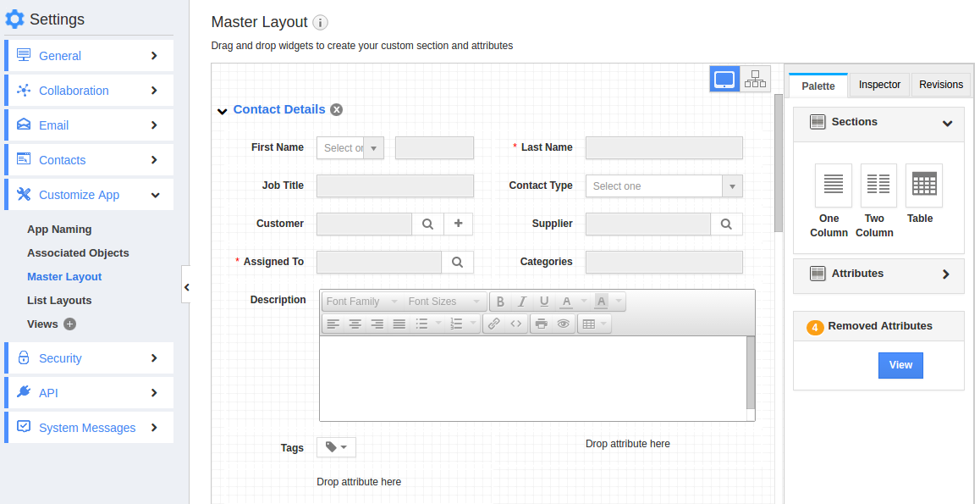This screenshot has height=504, width=980.
Task: Click the Customer search magnifier icon
Action: pos(427,224)
